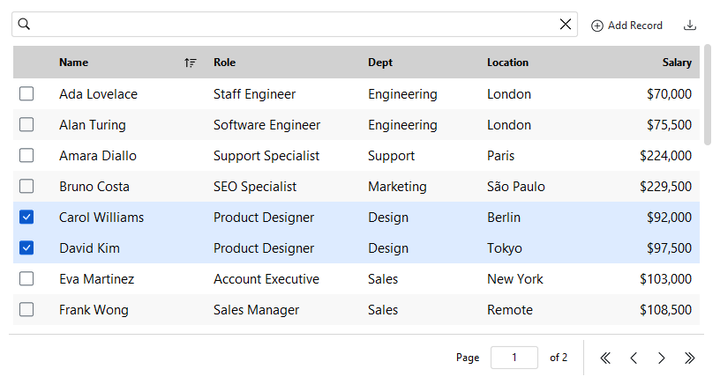Image resolution: width=720 pixels, height=384 pixels.
Task: Select the Eva Martinez row checkbox
Action: click(x=27, y=278)
